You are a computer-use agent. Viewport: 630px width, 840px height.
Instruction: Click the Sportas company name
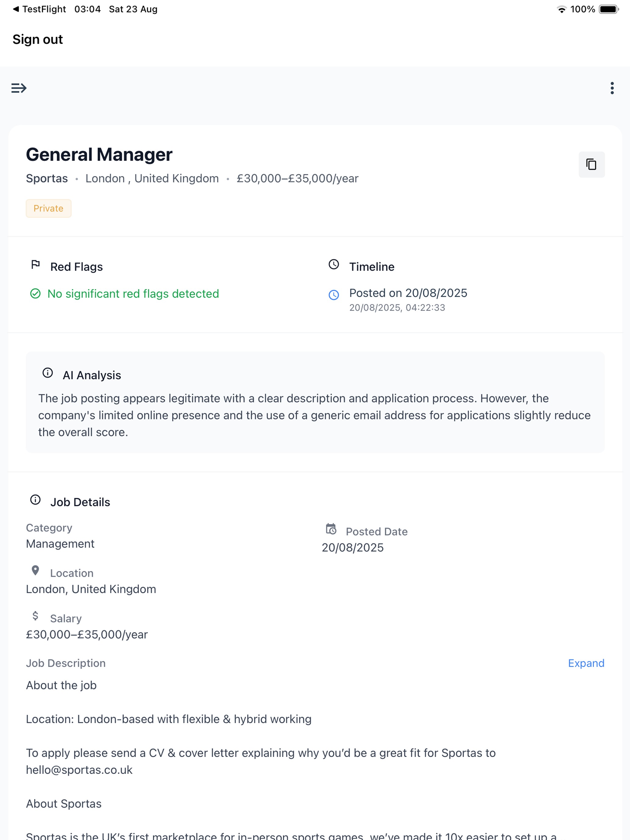pos(47,179)
